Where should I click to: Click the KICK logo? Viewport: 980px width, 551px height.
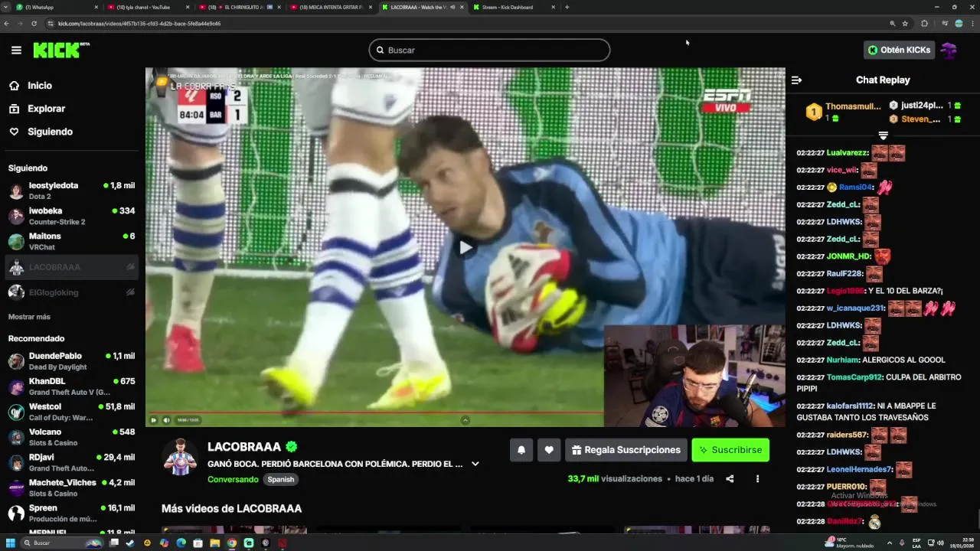point(61,50)
